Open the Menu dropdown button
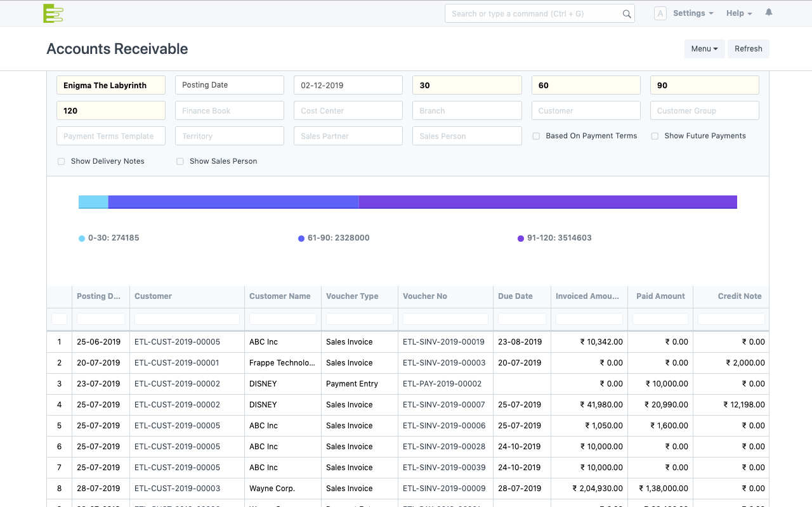Image resolution: width=812 pixels, height=507 pixels. pos(704,49)
